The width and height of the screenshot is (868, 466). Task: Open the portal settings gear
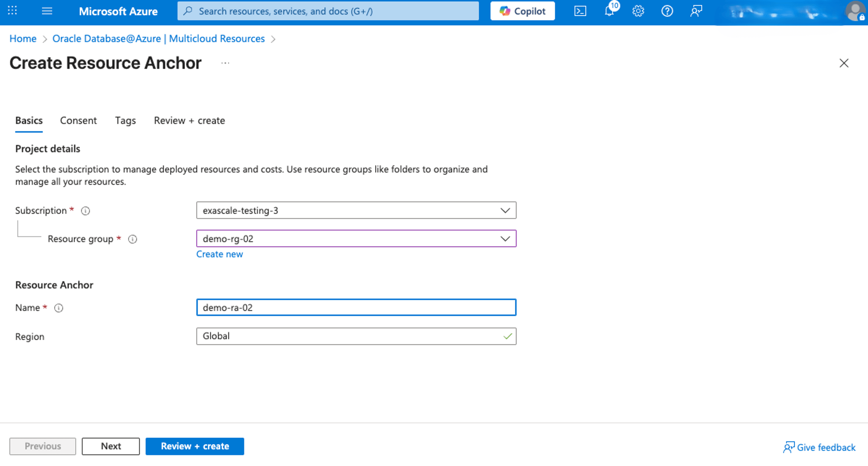638,11
